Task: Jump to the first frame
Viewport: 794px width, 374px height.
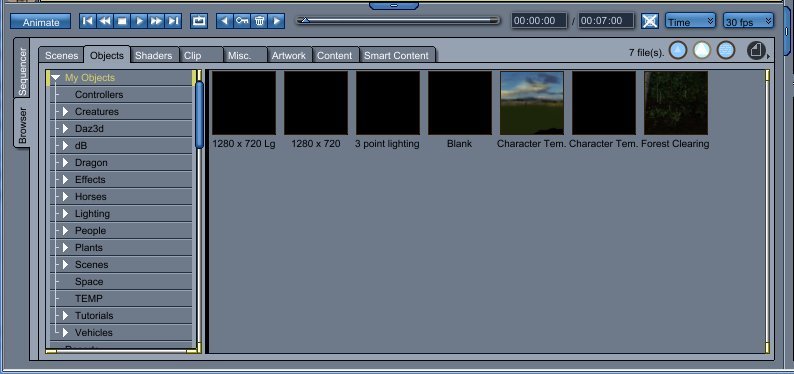Action: click(88, 21)
